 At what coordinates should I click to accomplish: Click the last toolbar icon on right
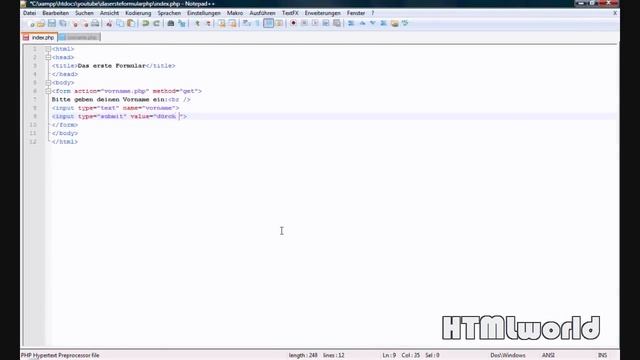pos(405,24)
